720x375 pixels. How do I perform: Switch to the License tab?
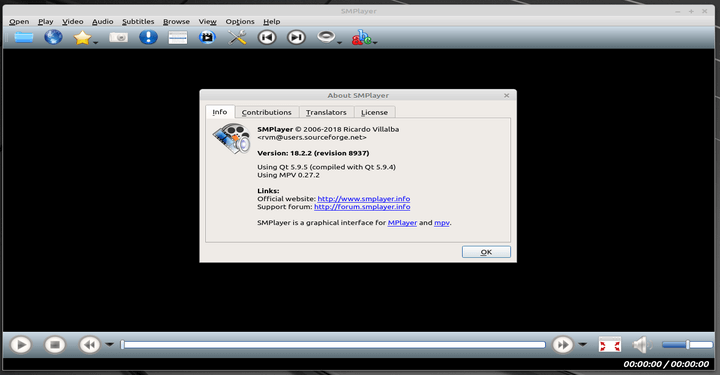[x=374, y=112]
